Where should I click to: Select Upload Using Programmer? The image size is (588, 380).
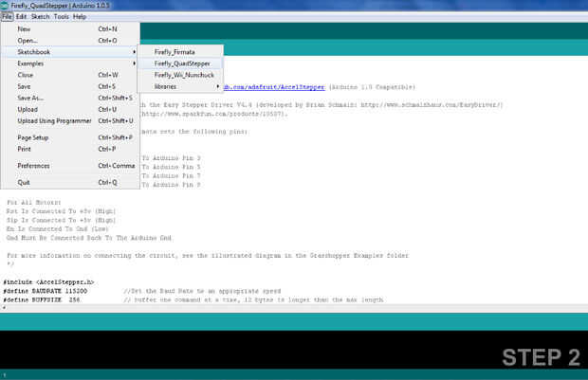(x=70, y=120)
